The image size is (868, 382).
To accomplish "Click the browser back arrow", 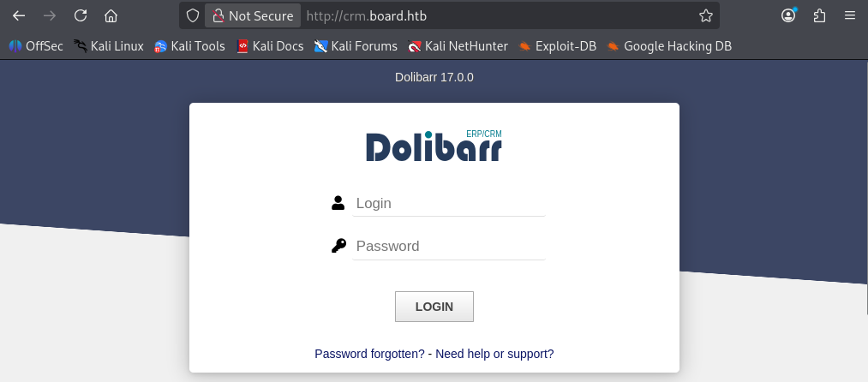I will click(20, 15).
